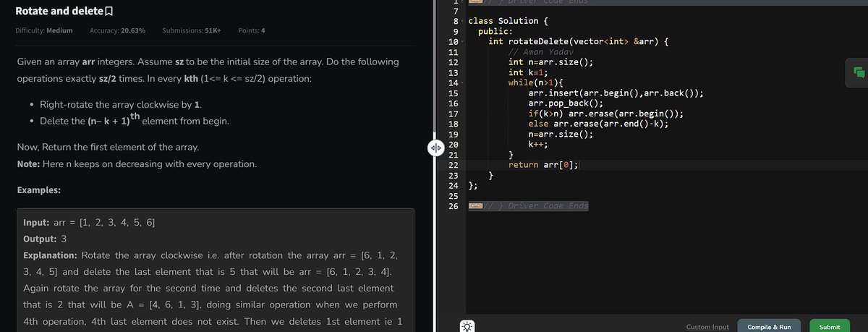Click the 'public:' code line

coord(495,32)
